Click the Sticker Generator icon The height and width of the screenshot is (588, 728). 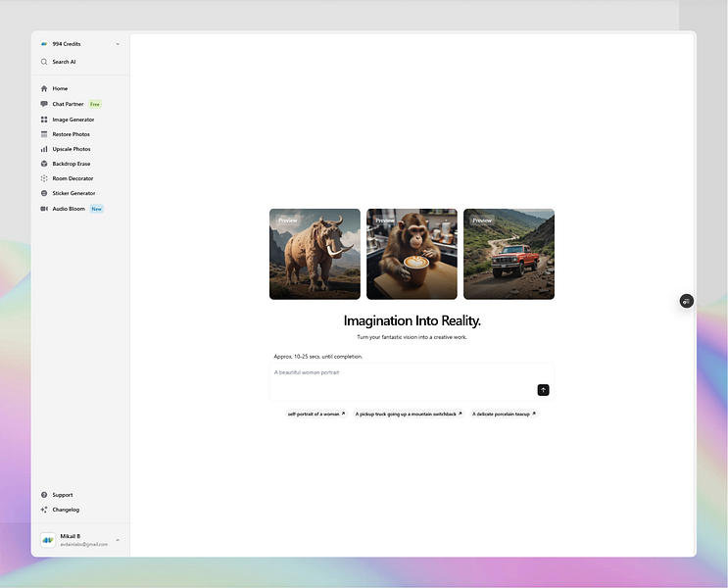44,193
